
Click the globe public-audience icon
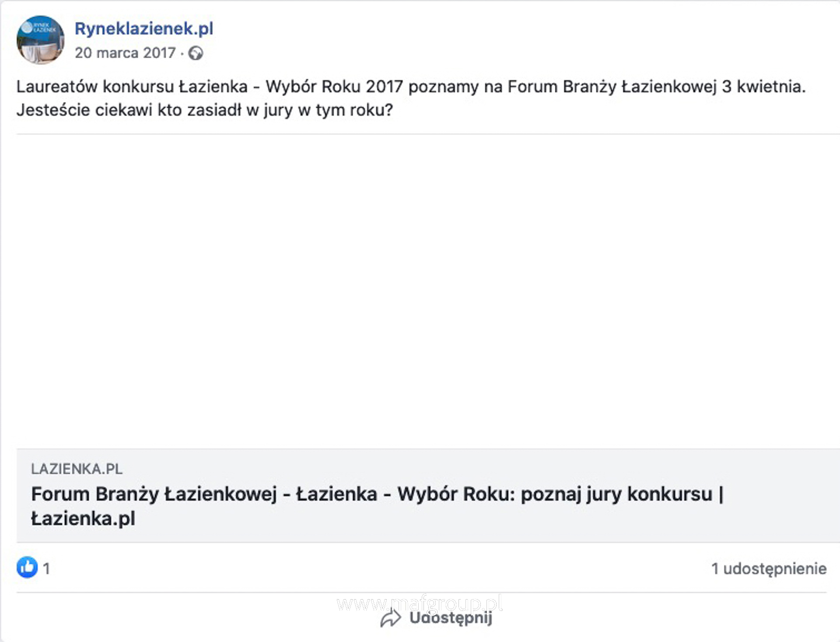point(196,53)
